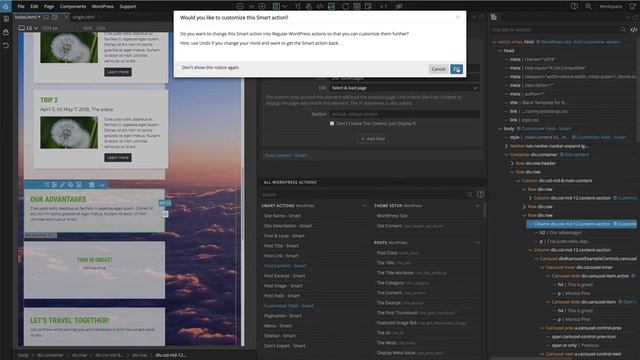
Task: Click the grid layout icon in top toolbar
Action: click(357, 6)
